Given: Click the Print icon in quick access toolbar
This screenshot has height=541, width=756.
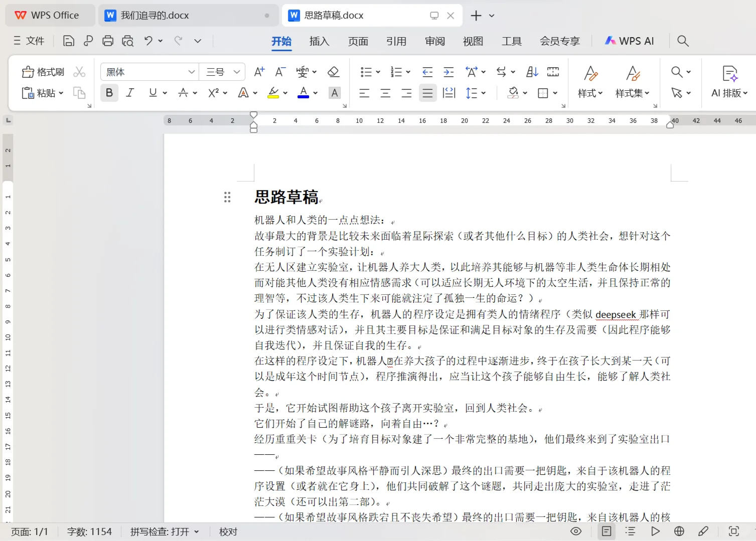Looking at the screenshot, I should [108, 41].
